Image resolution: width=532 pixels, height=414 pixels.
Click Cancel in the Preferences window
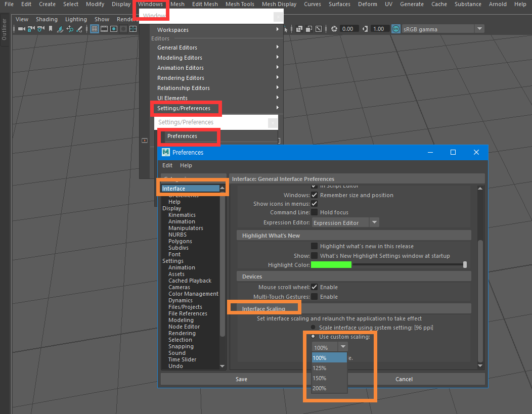coord(404,379)
